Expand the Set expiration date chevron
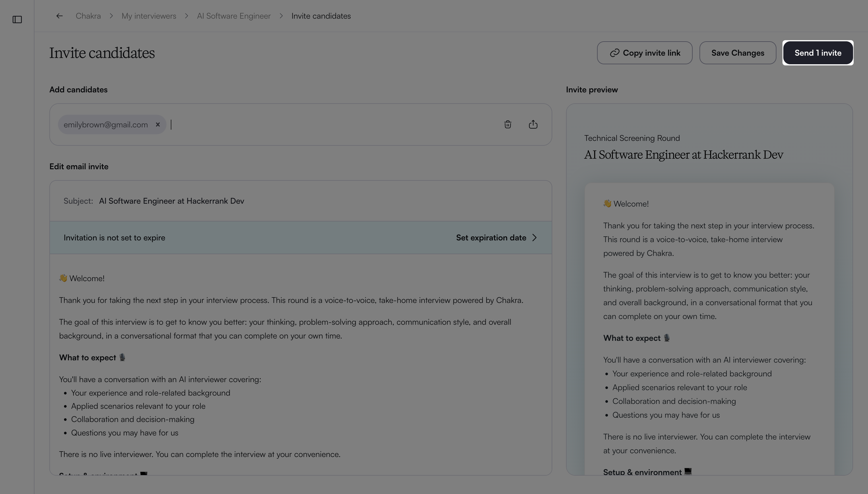This screenshot has height=494, width=868. pyautogui.click(x=535, y=238)
